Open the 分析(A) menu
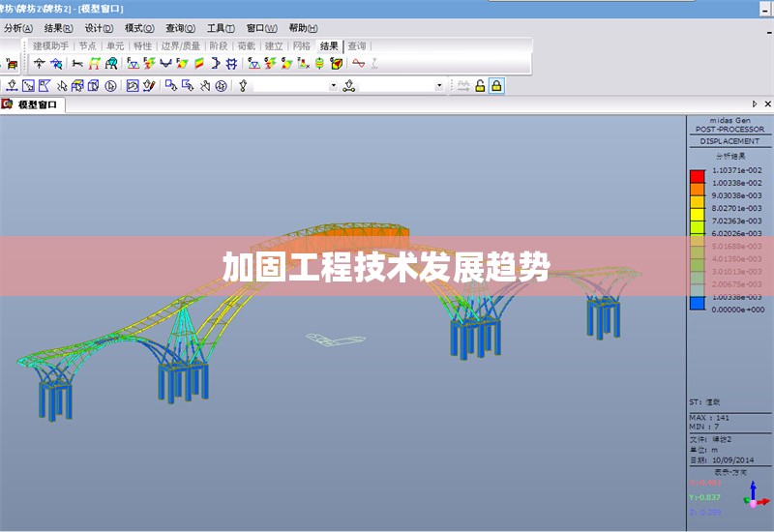The image size is (774, 532). coord(18,28)
